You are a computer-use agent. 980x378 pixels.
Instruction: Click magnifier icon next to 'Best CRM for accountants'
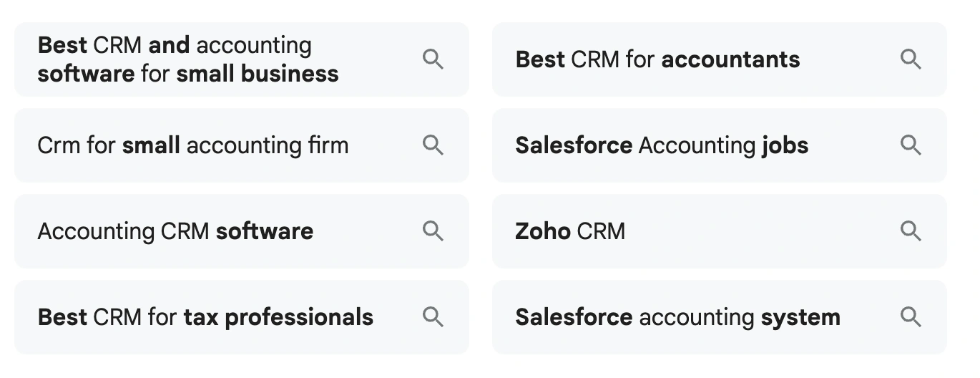click(911, 59)
